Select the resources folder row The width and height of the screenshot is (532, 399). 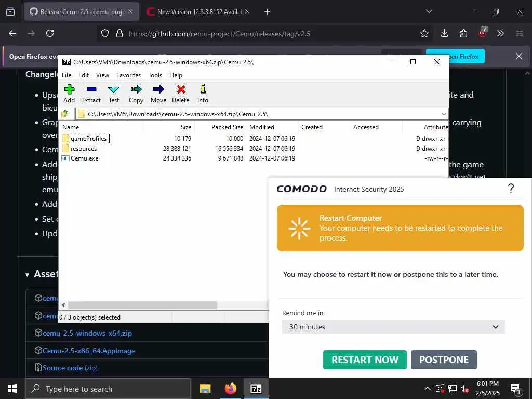tap(255, 148)
